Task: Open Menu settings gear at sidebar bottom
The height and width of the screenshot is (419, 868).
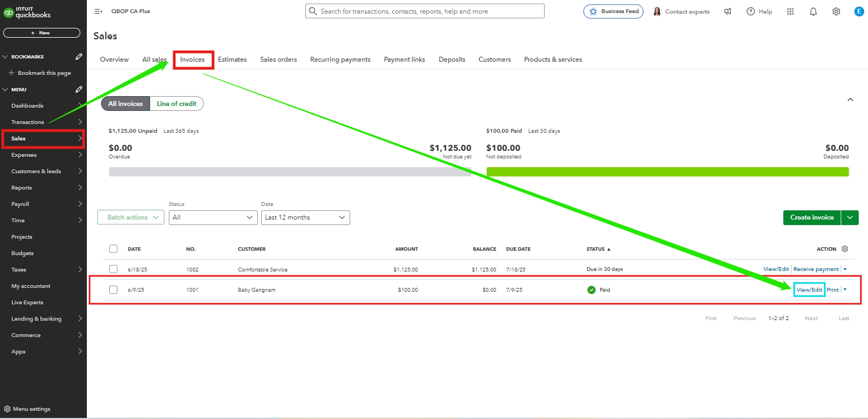Action: coord(7,409)
